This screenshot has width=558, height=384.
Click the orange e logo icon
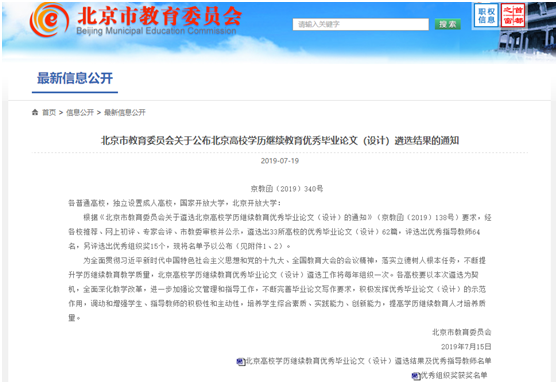(49, 20)
